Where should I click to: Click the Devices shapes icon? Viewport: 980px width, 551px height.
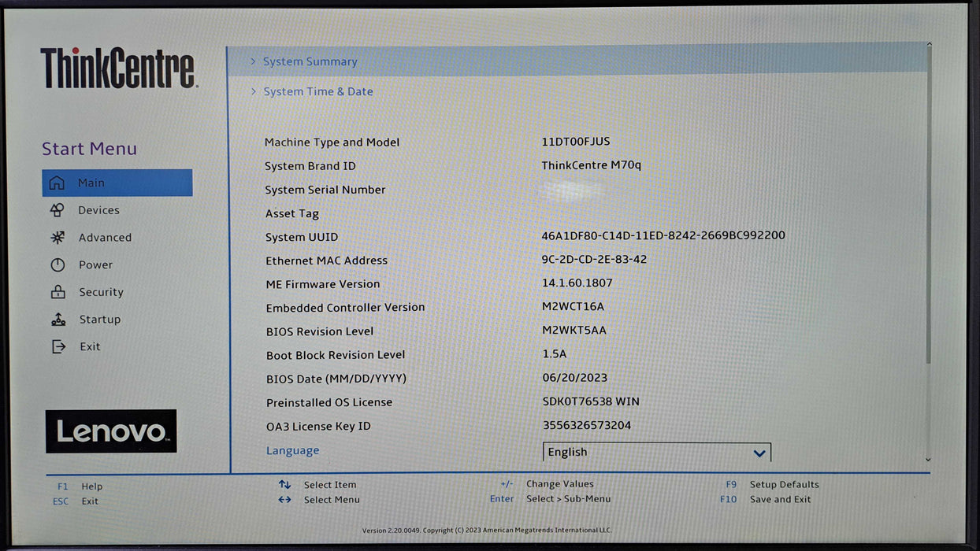(x=58, y=210)
